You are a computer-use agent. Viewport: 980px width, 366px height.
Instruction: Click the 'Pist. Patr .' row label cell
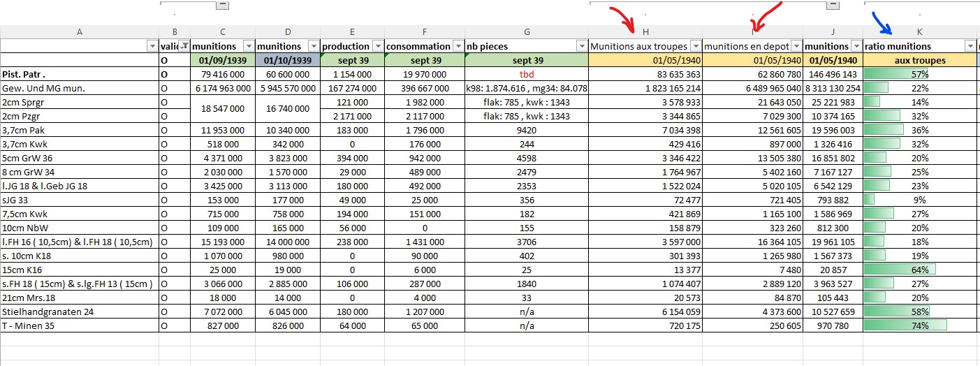[80, 74]
